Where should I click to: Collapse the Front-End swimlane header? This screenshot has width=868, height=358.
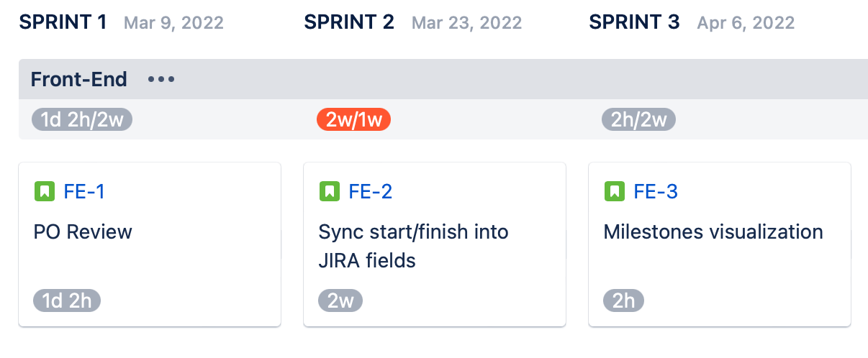(79, 79)
